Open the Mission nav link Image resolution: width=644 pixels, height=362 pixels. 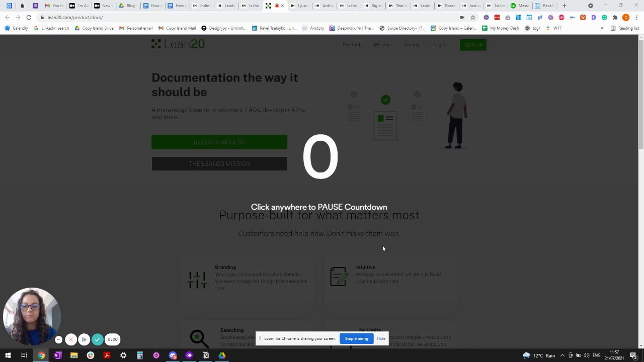pos(382,45)
